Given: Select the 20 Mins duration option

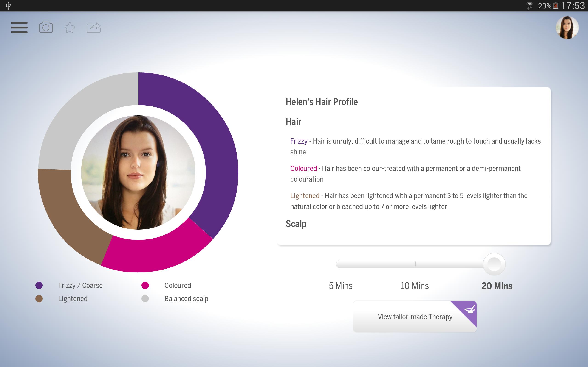Looking at the screenshot, I should 497,286.
